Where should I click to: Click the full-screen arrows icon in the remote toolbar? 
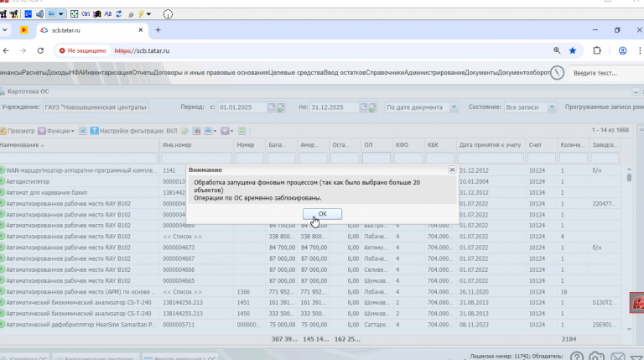pyautogui.click(x=74, y=14)
